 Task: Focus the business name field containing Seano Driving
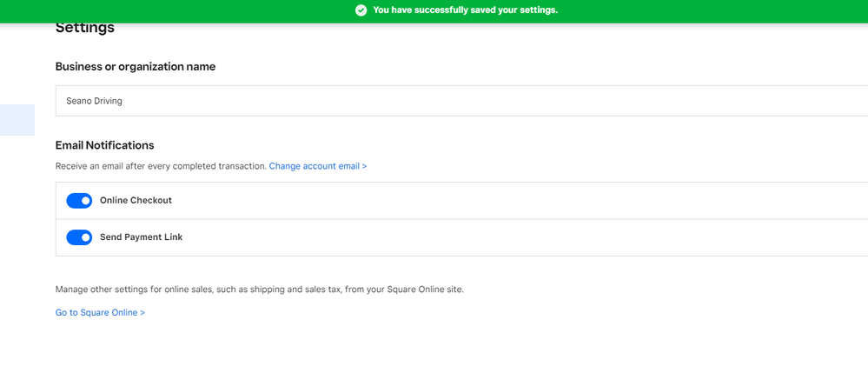pos(434,101)
